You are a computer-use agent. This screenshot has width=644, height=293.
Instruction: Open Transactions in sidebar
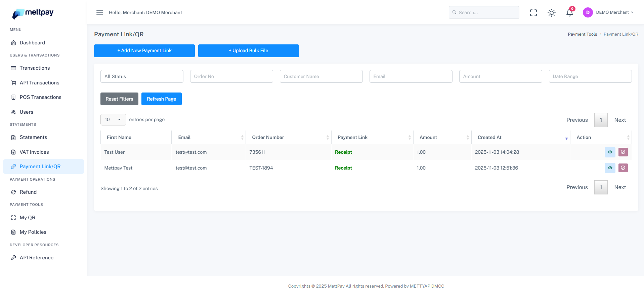point(35,68)
